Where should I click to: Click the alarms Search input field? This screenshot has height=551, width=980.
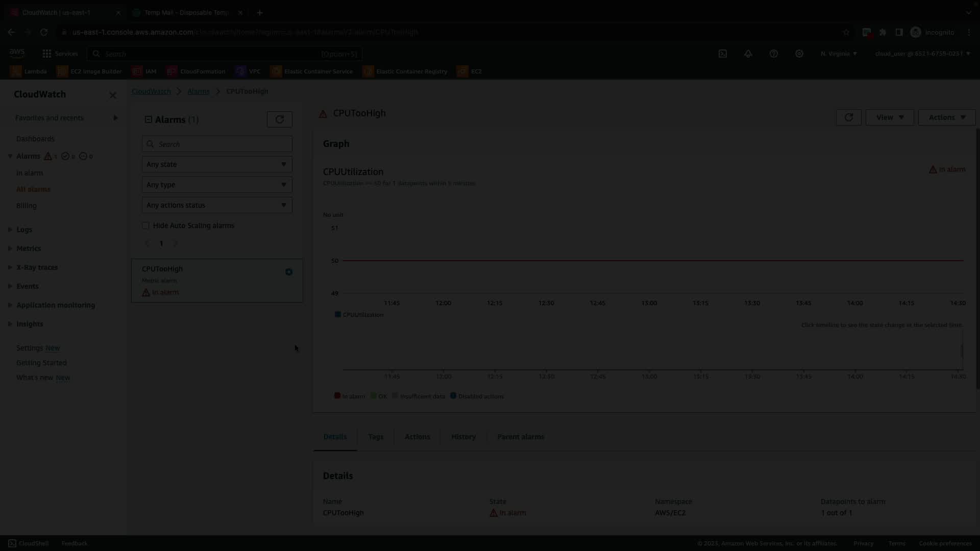[217, 144]
